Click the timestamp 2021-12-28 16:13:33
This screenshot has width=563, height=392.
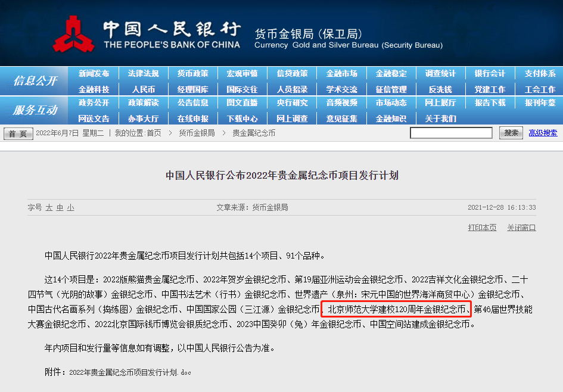pyautogui.click(x=502, y=207)
